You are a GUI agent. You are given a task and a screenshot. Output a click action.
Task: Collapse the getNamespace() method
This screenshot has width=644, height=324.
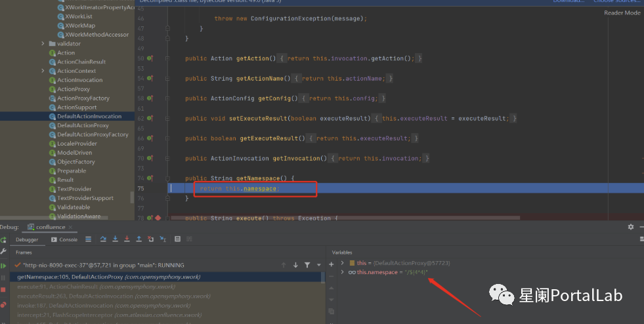167,178
